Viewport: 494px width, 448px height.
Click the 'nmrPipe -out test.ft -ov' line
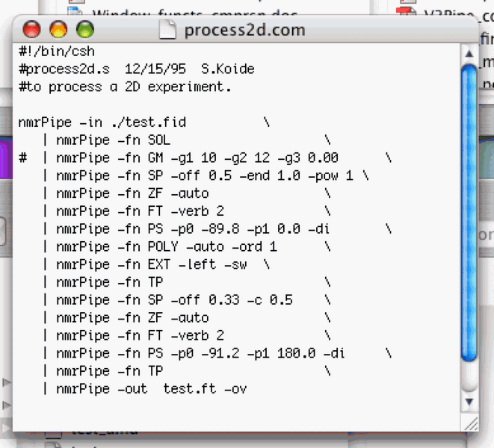(144, 389)
